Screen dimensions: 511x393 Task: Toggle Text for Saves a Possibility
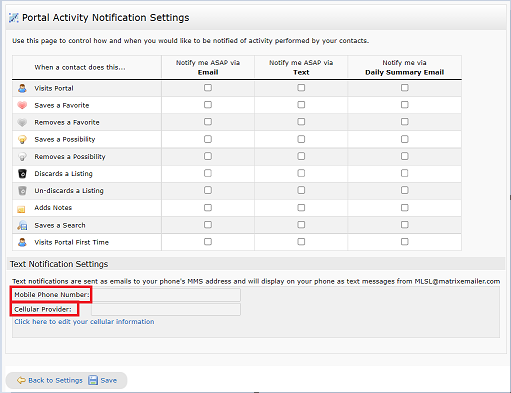click(301, 139)
